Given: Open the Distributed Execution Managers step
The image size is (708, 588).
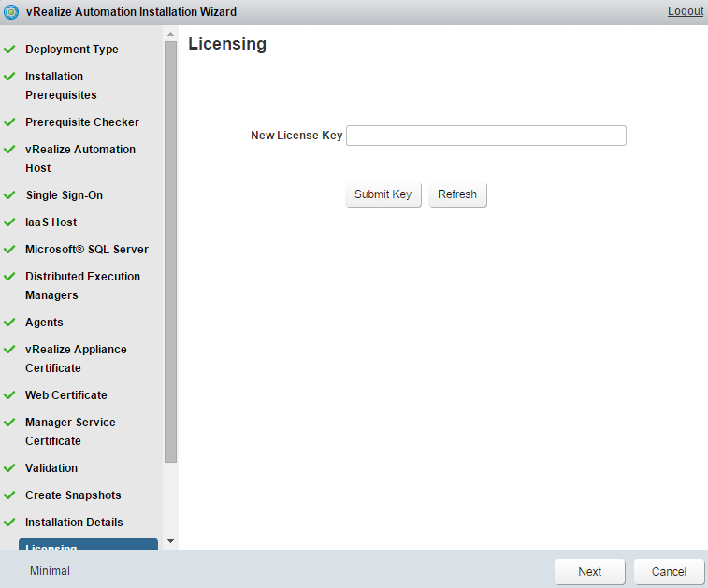Looking at the screenshot, I should 82,286.
